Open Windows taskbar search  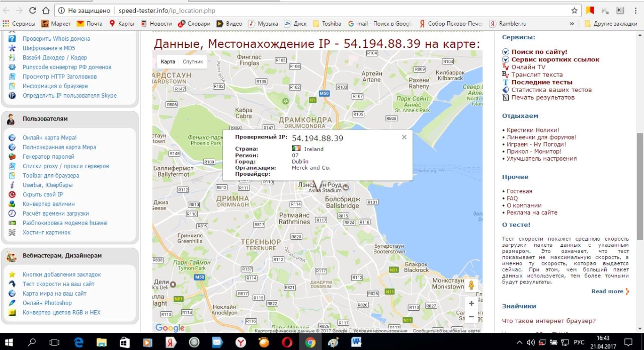pyautogui.click(x=32, y=342)
